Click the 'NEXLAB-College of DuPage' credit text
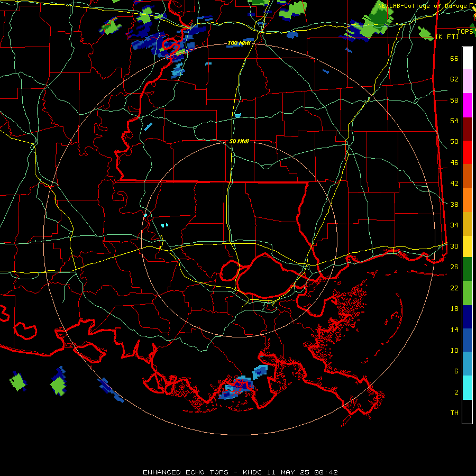 [x=423, y=6]
